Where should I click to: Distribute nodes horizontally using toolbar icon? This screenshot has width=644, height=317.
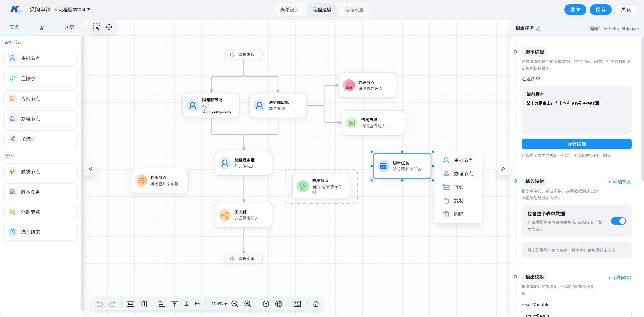pyautogui.click(x=144, y=304)
